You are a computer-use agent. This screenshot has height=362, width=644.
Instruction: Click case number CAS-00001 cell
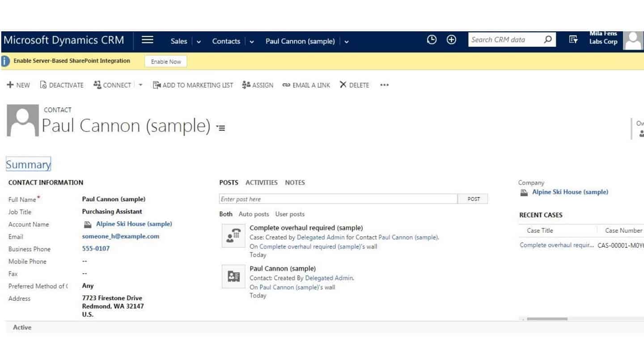[x=621, y=245]
